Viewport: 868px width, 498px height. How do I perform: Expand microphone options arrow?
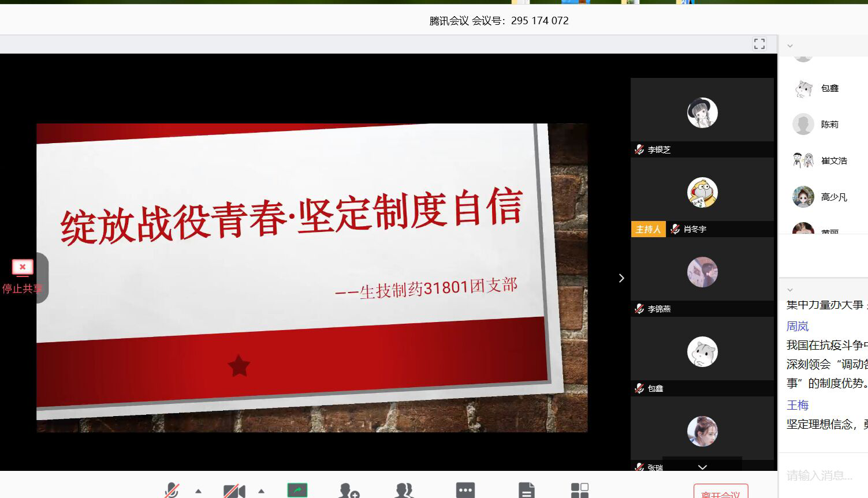click(198, 491)
